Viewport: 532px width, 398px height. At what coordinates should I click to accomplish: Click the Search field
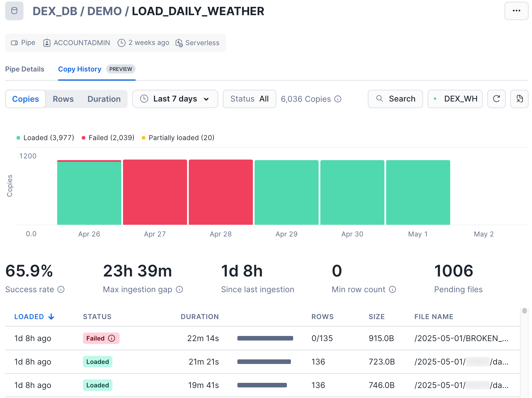[x=395, y=99]
